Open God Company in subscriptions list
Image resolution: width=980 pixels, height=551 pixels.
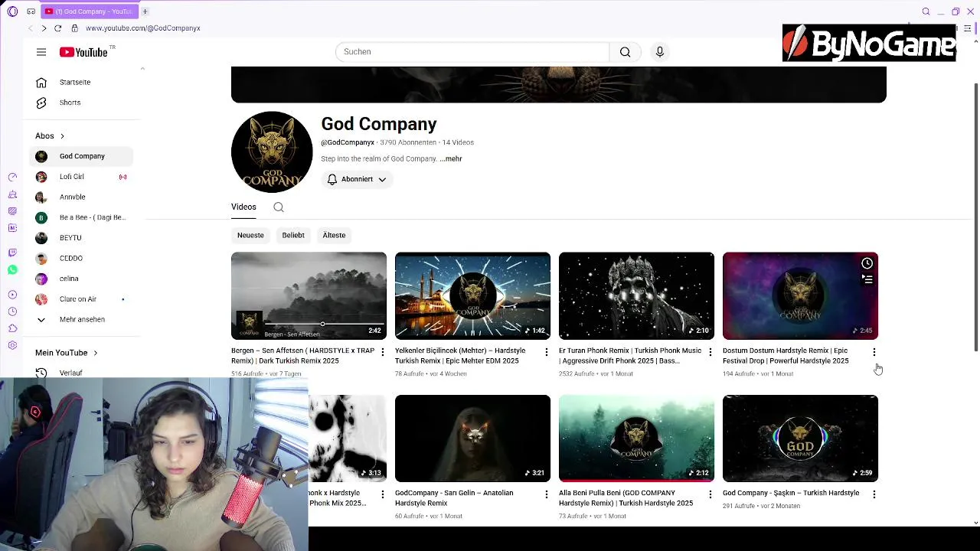(x=82, y=156)
